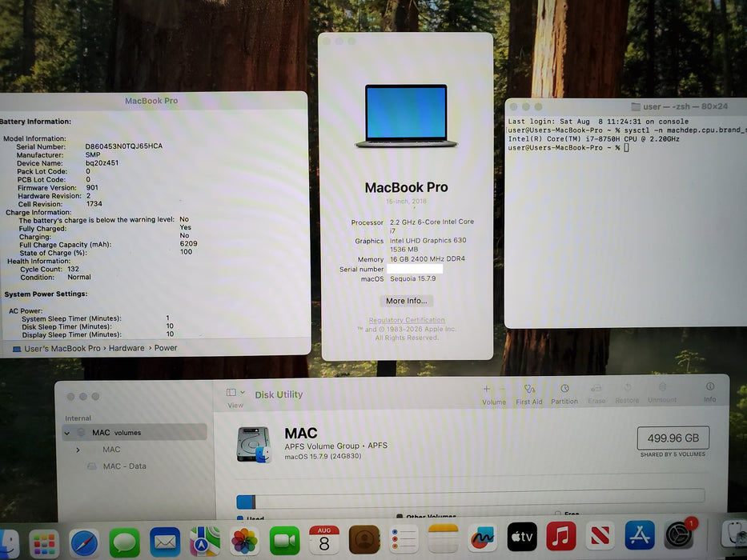Open Launchpad in the Dock
This screenshot has height=560, width=747.
(x=44, y=543)
